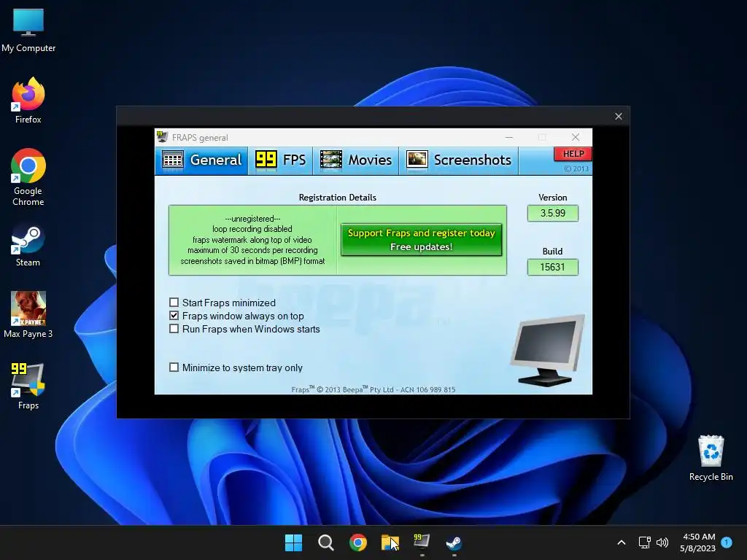The width and height of the screenshot is (747, 560).
Task: Switch to the FPS tab
Action: 281,160
